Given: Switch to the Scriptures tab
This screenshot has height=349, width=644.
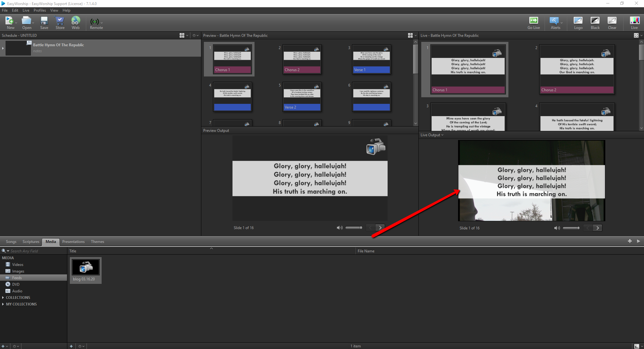Looking at the screenshot, I should coord(31,242).
